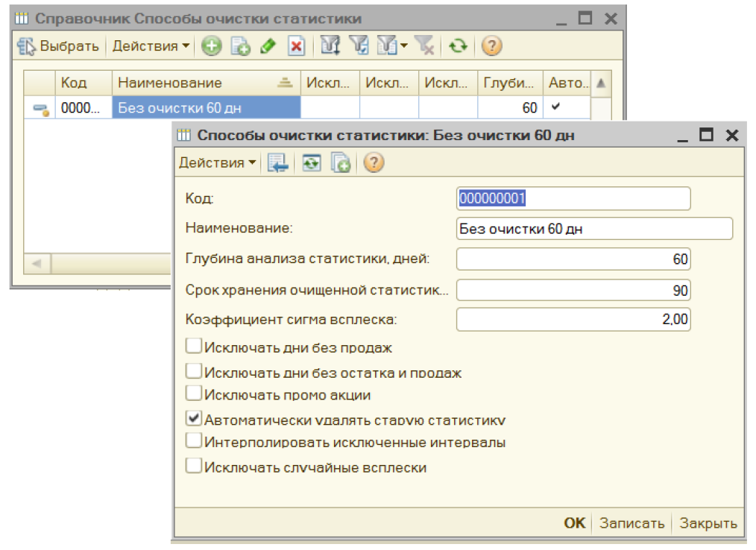Expand the Действия menu in the list window
The width and height of the screenshot is (756, 550).
click(151, 46)
